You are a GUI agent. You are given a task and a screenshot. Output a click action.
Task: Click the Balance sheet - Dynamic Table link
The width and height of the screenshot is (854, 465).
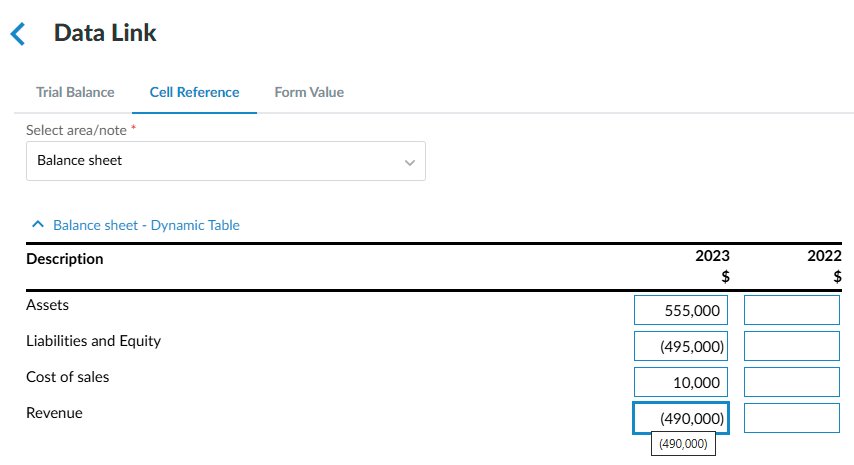tap(146, 225)
